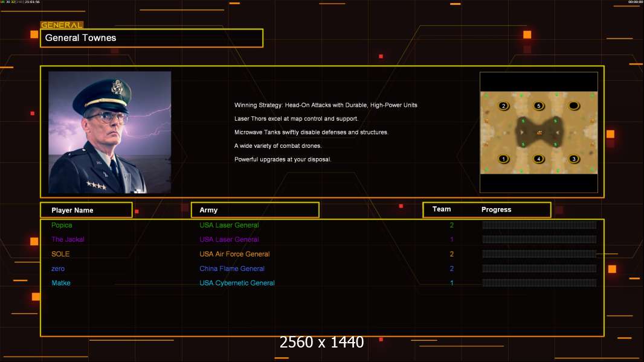Select player zero
The image size is (644, 362).
(x=58, y=268)
